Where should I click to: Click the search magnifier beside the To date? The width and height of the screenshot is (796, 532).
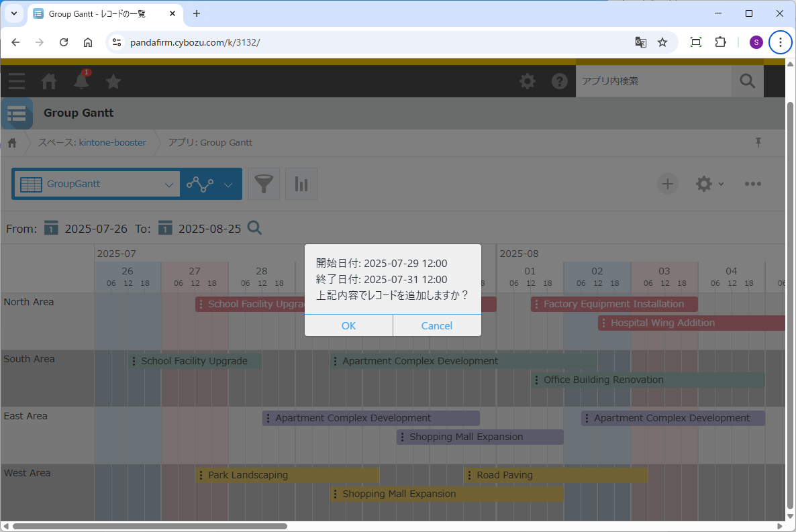pyautogui.click(x=254, y=228)
